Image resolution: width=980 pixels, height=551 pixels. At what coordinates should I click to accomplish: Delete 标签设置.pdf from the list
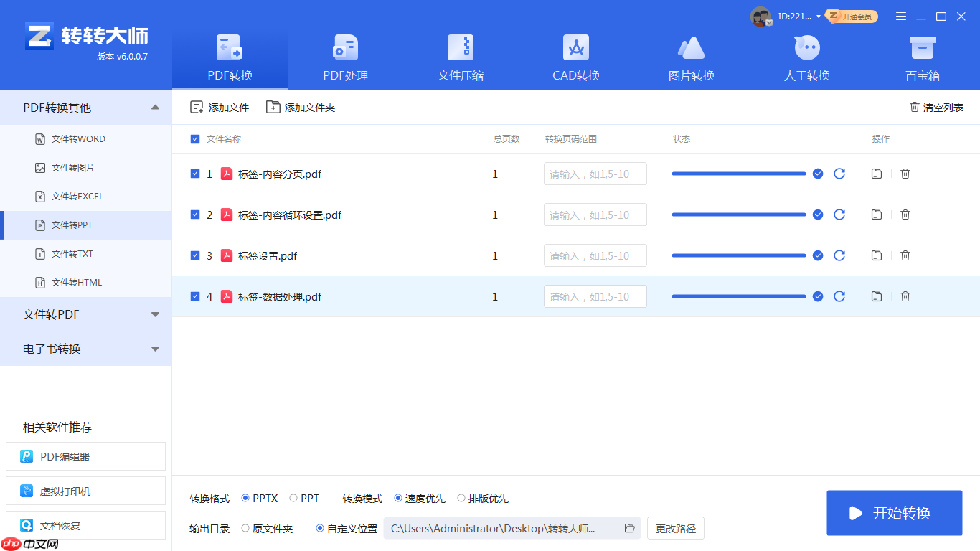pyautogui.click(x=905, y=255)
